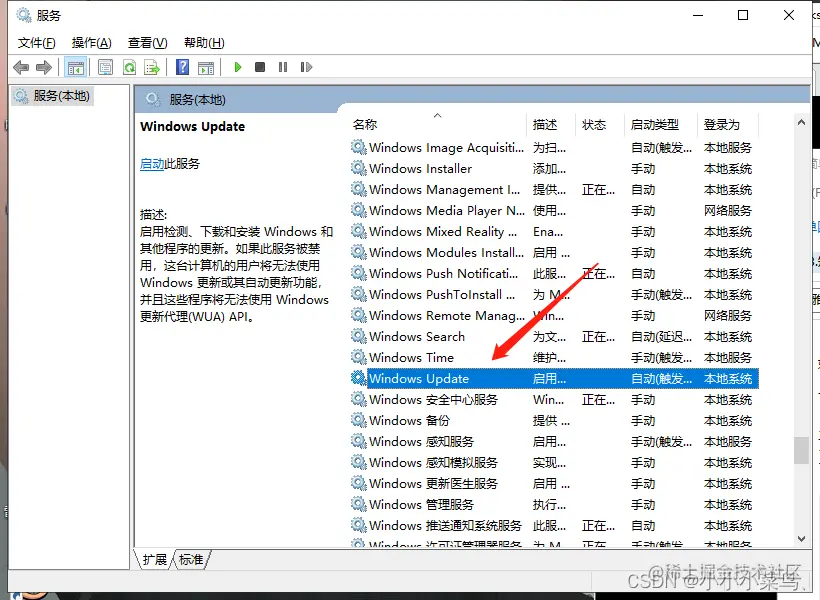
Task: Click gear icon of Windows Search row
Action: [x=358, y=336]
